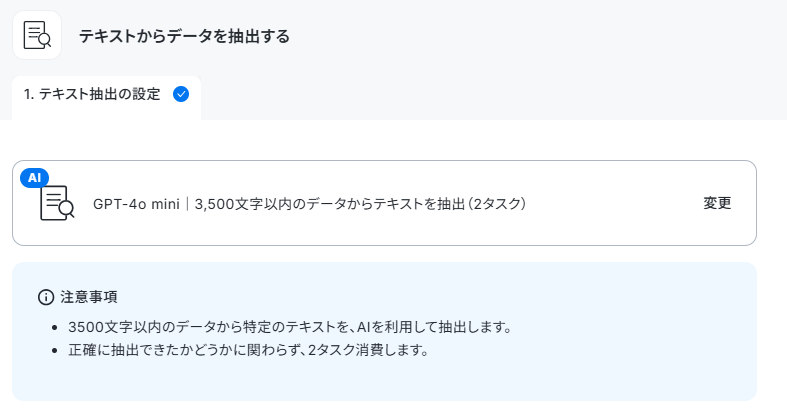Click the document-search icon in the page header
787x409 pixels.
(x=37, y=35)
